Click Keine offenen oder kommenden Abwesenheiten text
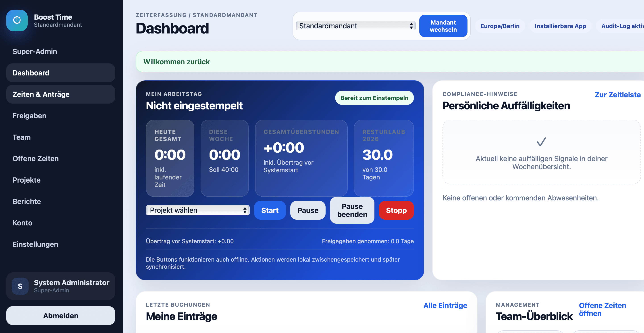This screenshot has width=644, height=333. point(521,198)
